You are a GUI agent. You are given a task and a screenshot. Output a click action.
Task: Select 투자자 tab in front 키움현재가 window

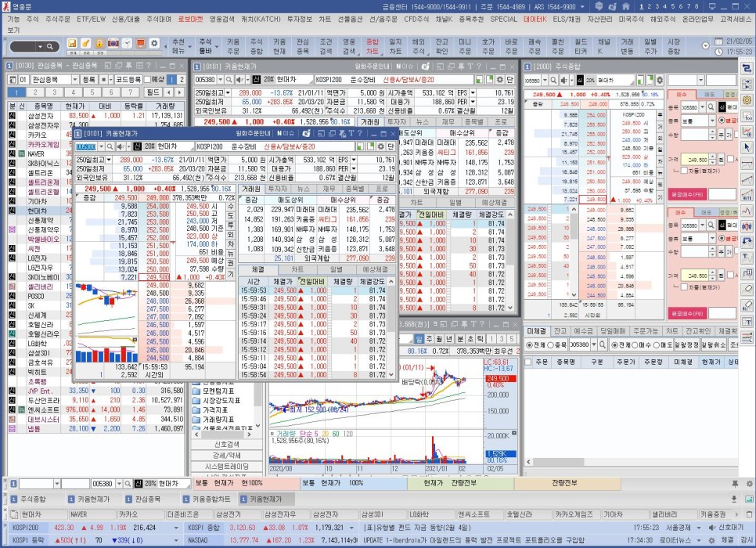(277, 189)
